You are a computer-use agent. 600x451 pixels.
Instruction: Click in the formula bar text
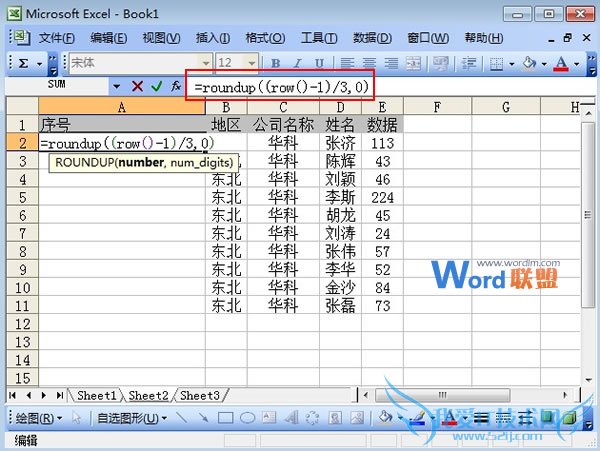281,88
